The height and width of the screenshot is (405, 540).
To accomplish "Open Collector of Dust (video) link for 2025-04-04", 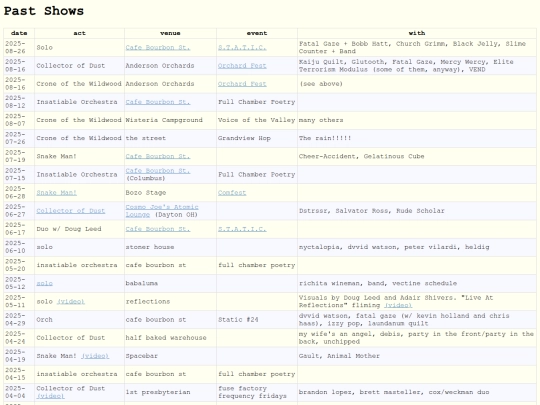I will [50, 396].
